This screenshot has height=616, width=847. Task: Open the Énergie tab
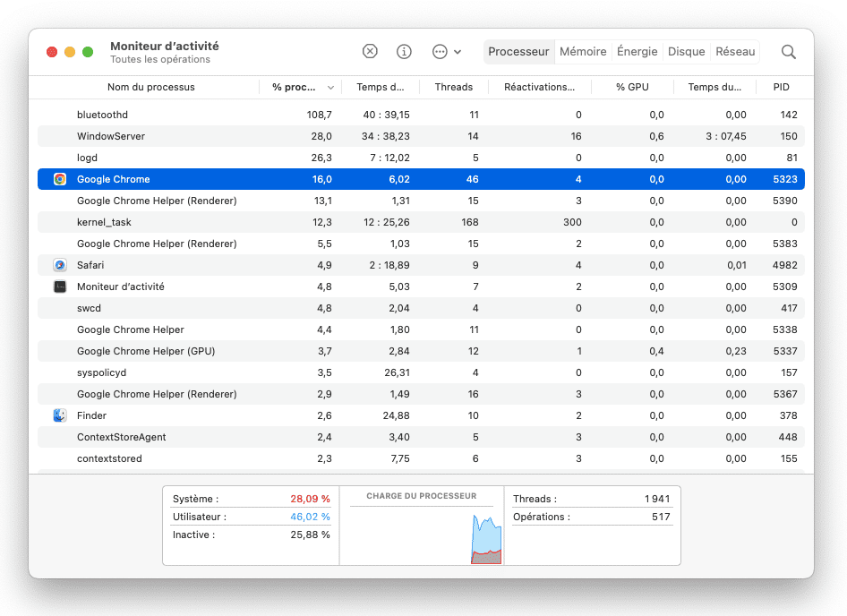tap(637, 52)
